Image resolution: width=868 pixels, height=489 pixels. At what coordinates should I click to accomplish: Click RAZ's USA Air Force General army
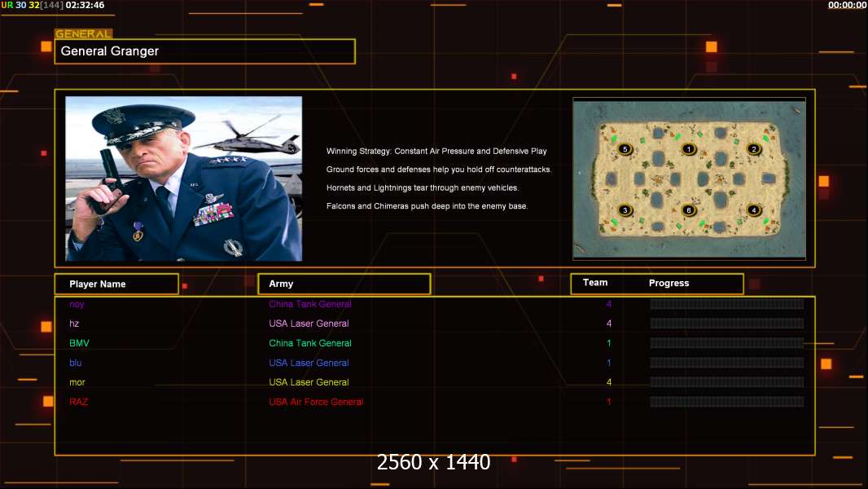[x=316, y=402]
